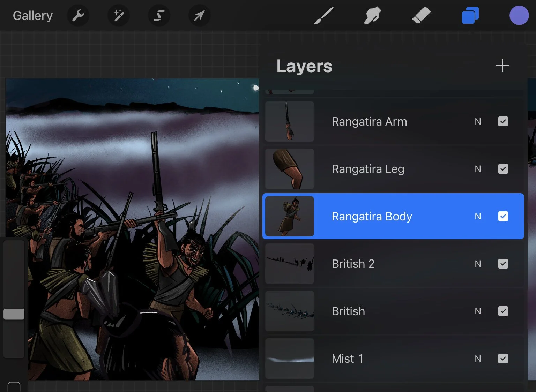Hide the Rangatira Leg layer
This screenshot has width=536, height=392.
pos(503,169)
